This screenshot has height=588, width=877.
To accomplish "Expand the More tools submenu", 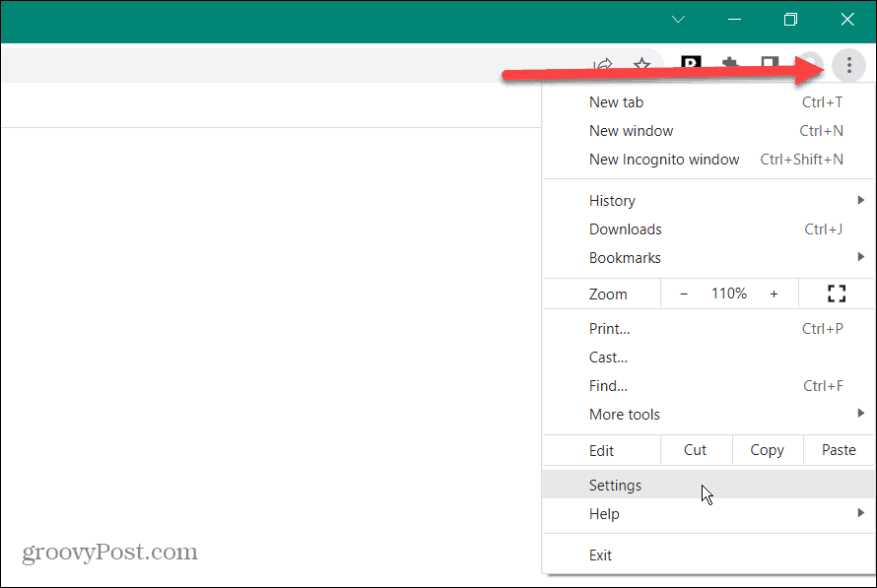I will pos(708,415).
